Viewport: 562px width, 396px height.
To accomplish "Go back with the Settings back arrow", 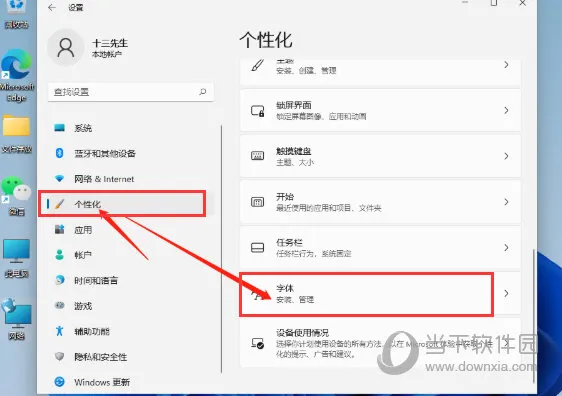I will coord(52,8).
